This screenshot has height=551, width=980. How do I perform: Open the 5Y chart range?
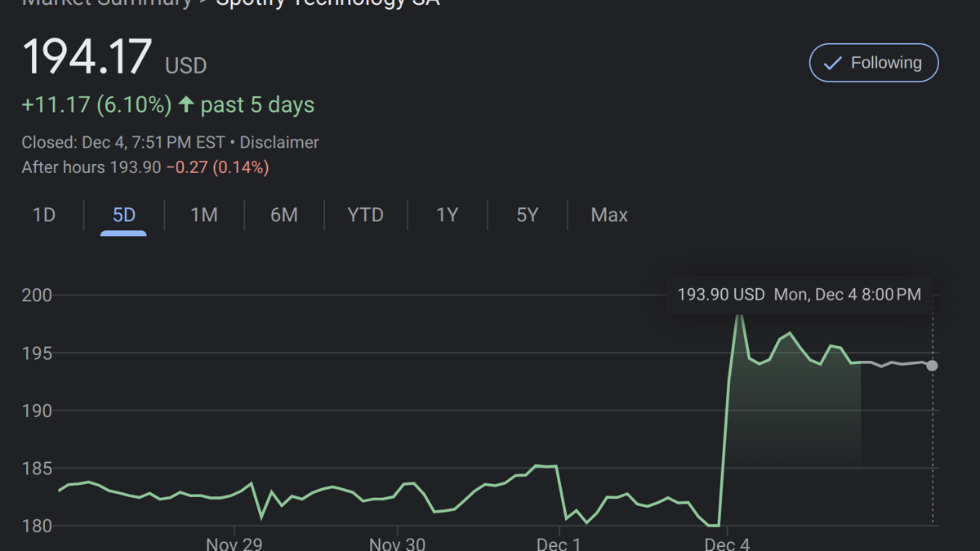point(527,216)
